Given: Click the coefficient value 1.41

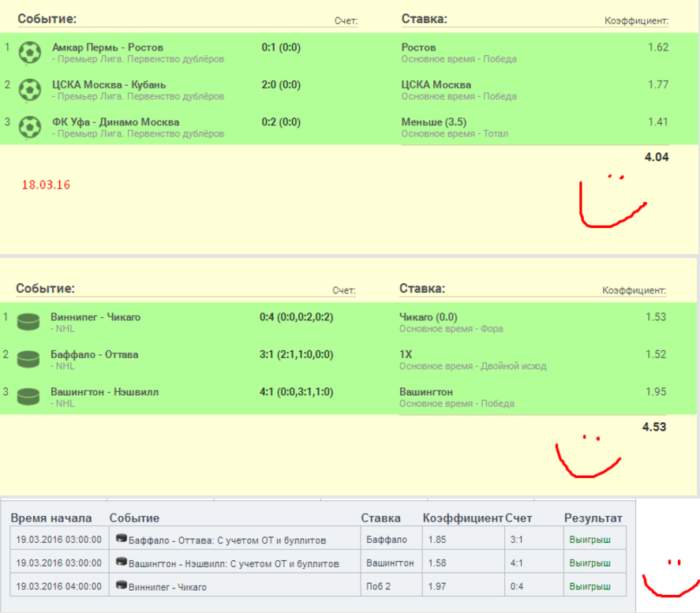Looking at the screenshot, I should [658, 122].
